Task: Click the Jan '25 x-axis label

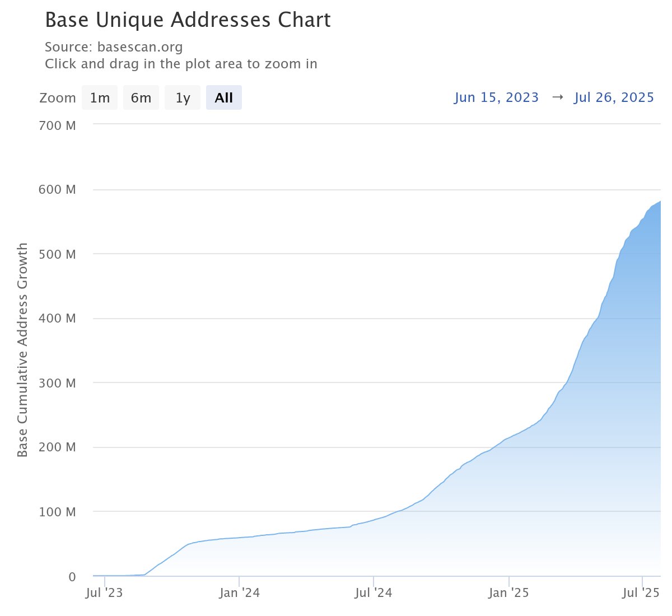Action: 508,593
